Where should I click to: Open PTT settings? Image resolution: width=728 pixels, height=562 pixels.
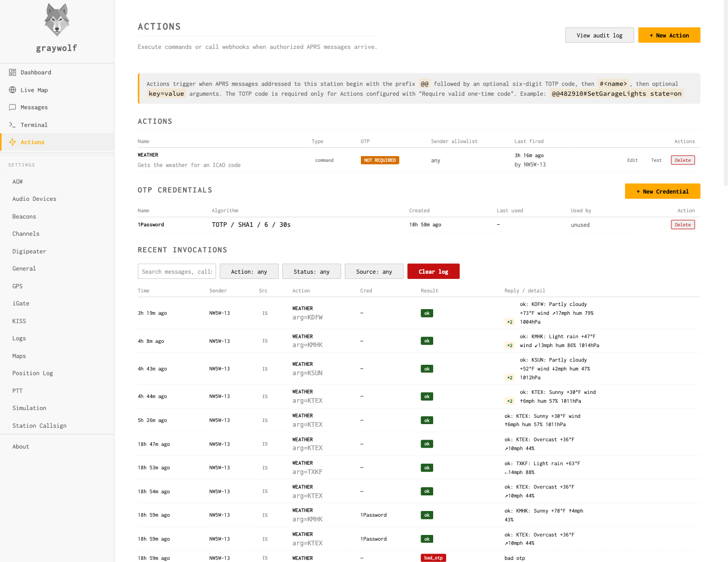[x=57, y=391]
